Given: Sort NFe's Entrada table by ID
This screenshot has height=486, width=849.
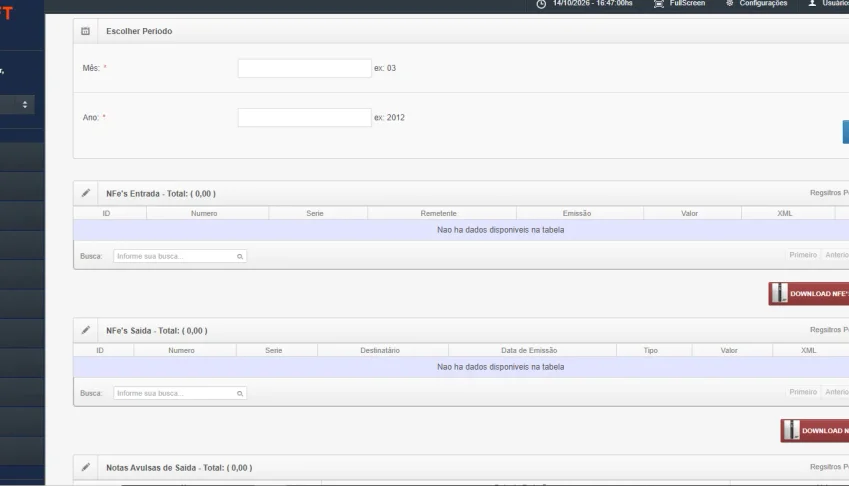Looking at the screenshot, I should coord(110,213).
